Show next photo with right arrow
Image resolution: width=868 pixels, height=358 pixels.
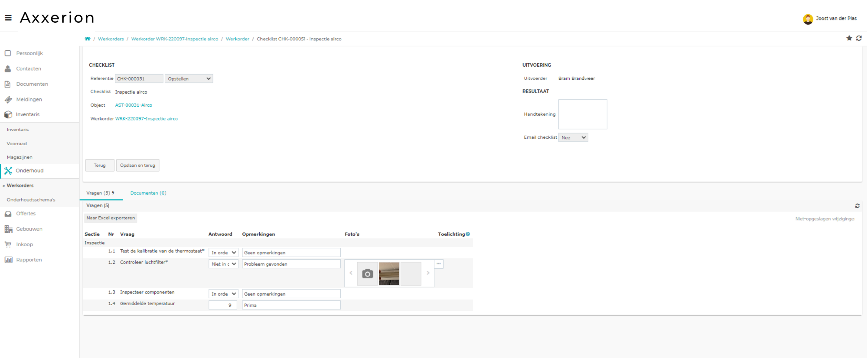[427, 273]
